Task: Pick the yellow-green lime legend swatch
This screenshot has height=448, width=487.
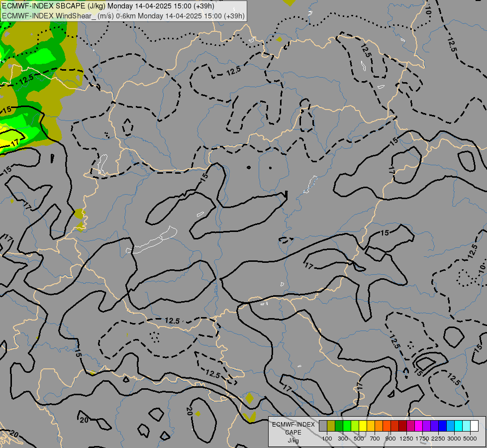Action: [355, 426]
